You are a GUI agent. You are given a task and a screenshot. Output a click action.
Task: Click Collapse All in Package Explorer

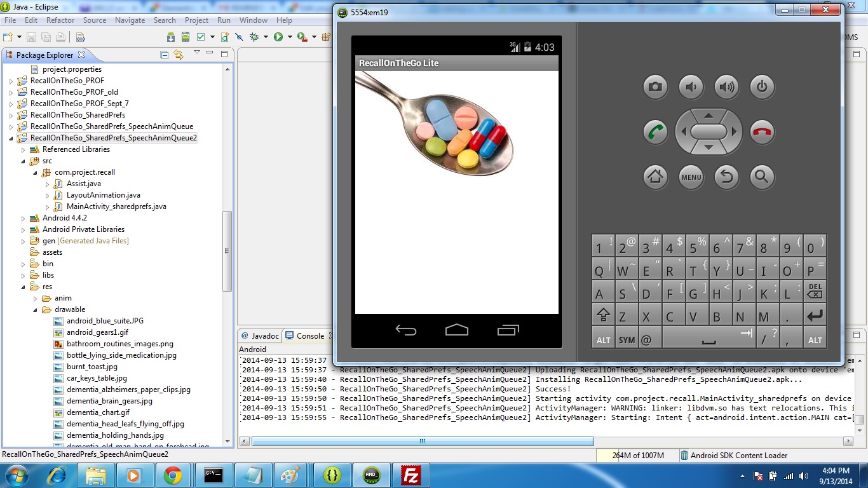[x=165, y=55]
